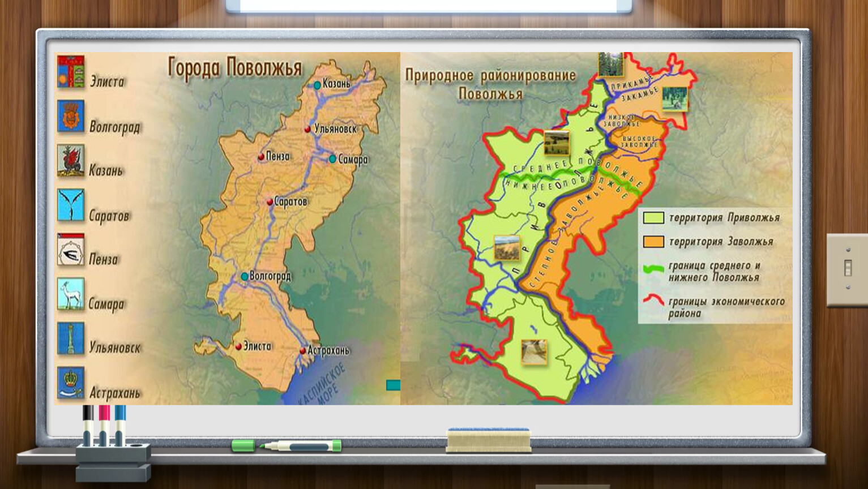The height and width of the screenshot is (489, 868).
Task: Click the Природное районирование Поволжья title
Action: (x=490, y=84)
